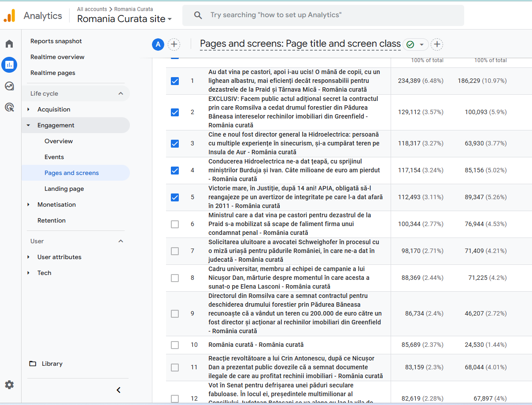Open the Landing page report
The height and width of the screenshot is (405, 532).
[64, 189]
